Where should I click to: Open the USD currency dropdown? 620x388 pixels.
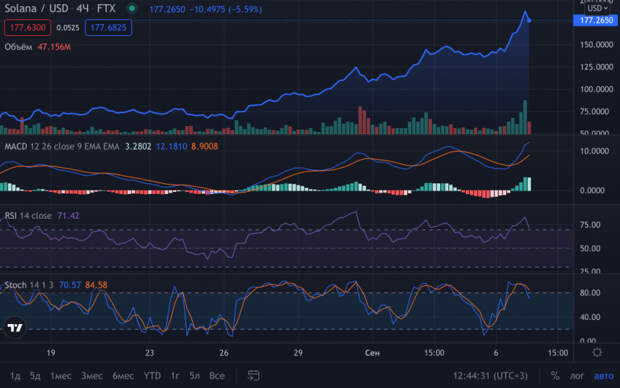(x=597, y=8)
